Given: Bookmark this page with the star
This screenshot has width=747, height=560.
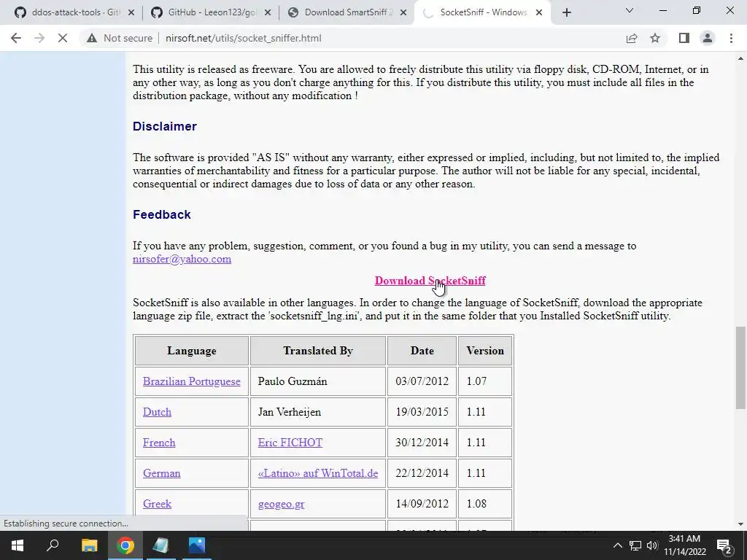Looking at the screenshot, I should (x=655, y=38).
